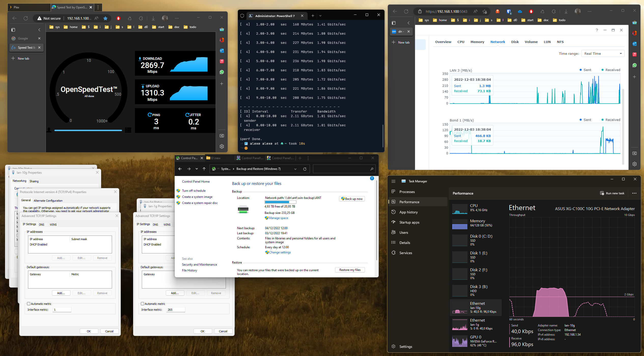Add a new app to the Edge sidebar

click(222, 83)
